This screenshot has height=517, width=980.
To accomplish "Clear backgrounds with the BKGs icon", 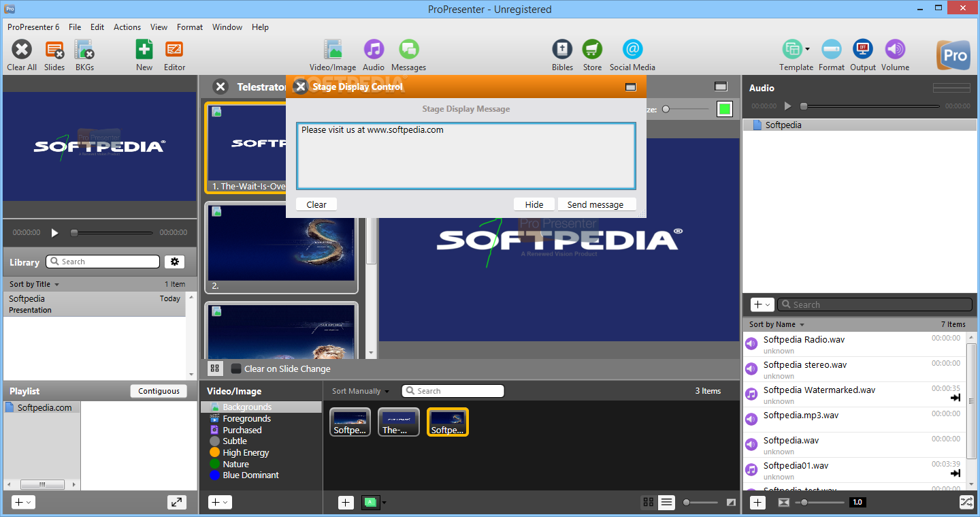I will (84, 50).
